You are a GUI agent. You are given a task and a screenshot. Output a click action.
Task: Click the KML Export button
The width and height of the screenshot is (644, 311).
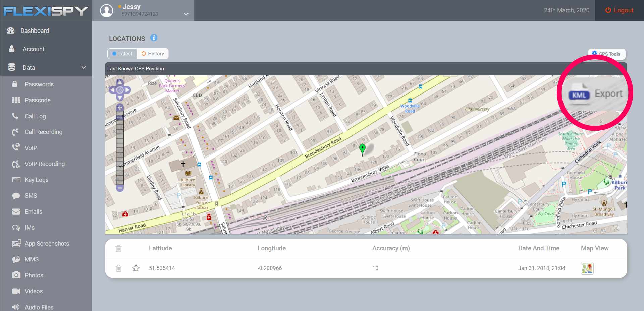595,94
